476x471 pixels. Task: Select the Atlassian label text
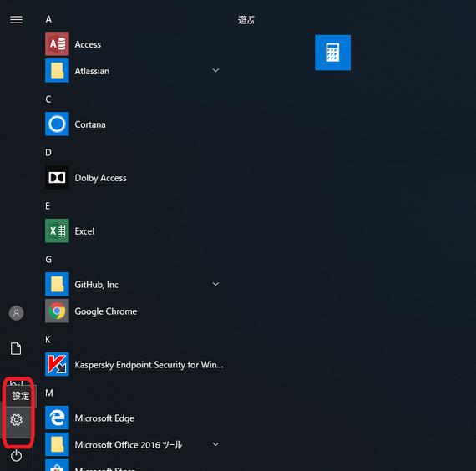pos(92,71)
